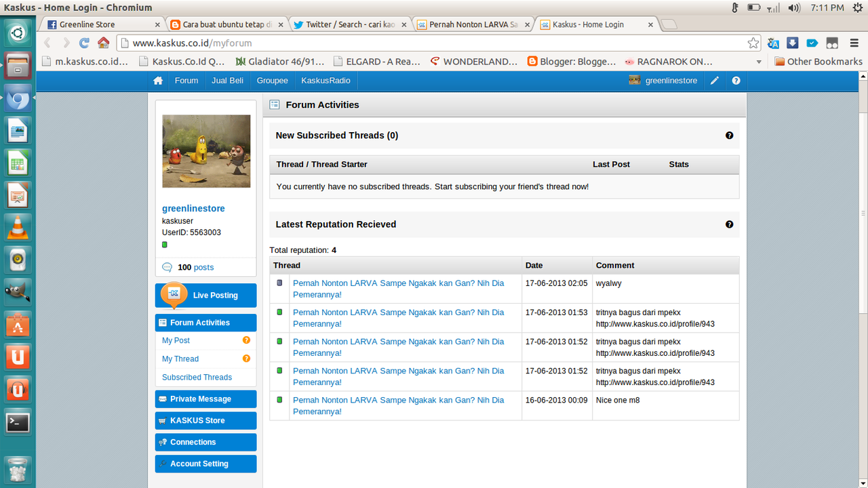Viewport: 868px width, 488px height.
Task: Expand the bookmarks overflow dropdown arrow
Action: tap(759, 62)
